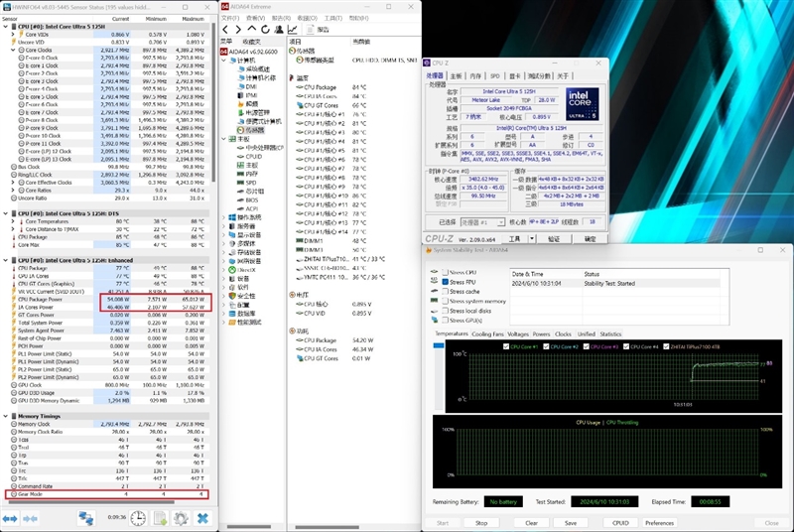Click HWiNFO vertical scrollbar thumb
The height and width of the screenshot is (532, 794).
pos(213,101)
